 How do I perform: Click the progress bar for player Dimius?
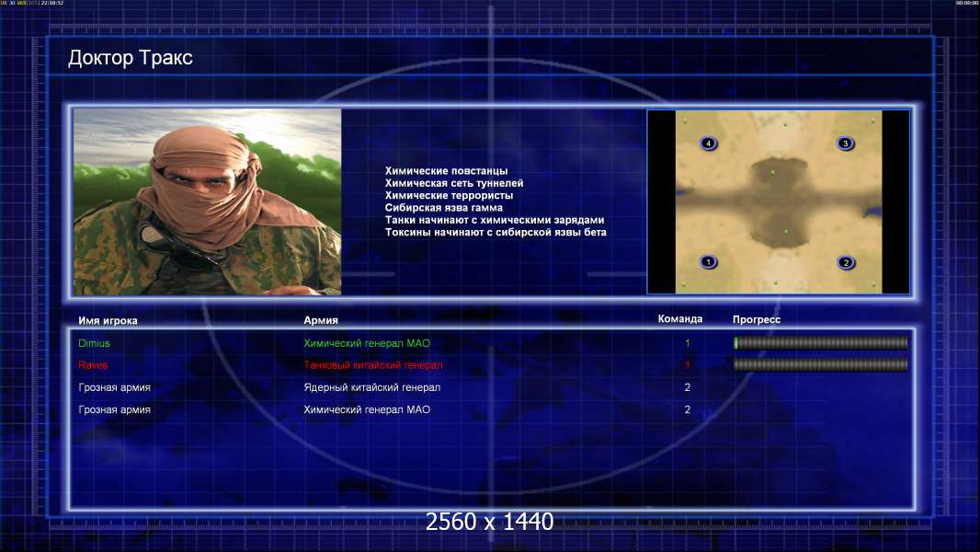[x=821, y=342]
